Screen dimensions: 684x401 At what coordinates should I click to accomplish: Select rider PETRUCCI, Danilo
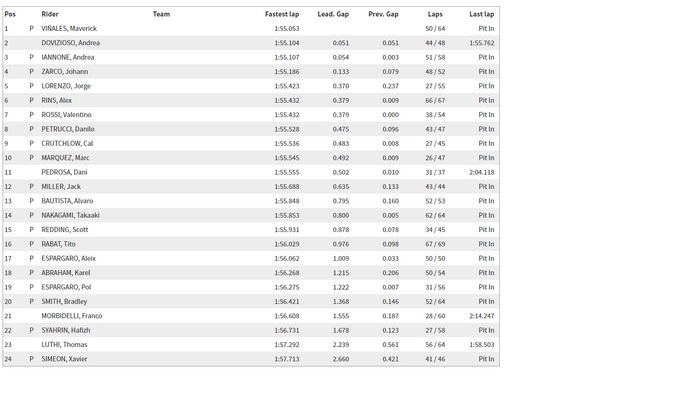[x=68, y=129]
